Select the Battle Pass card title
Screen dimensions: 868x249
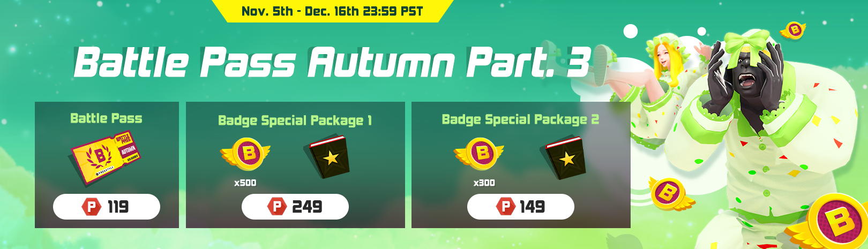106,118
